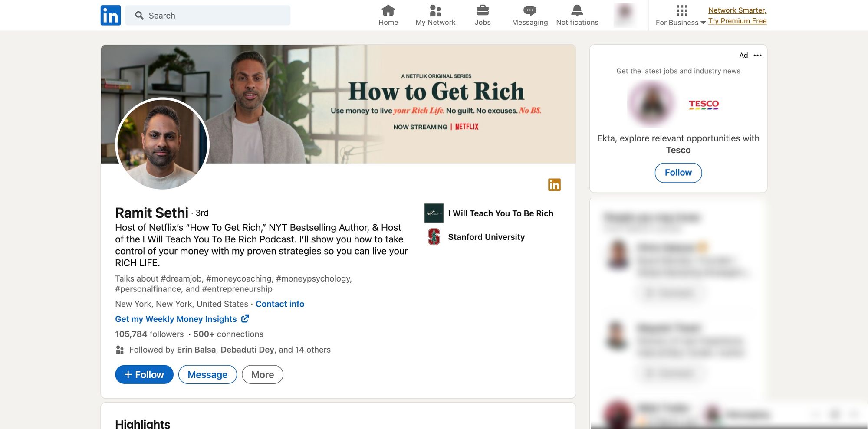Click the Tesco logo in ad

click(704, 104)
